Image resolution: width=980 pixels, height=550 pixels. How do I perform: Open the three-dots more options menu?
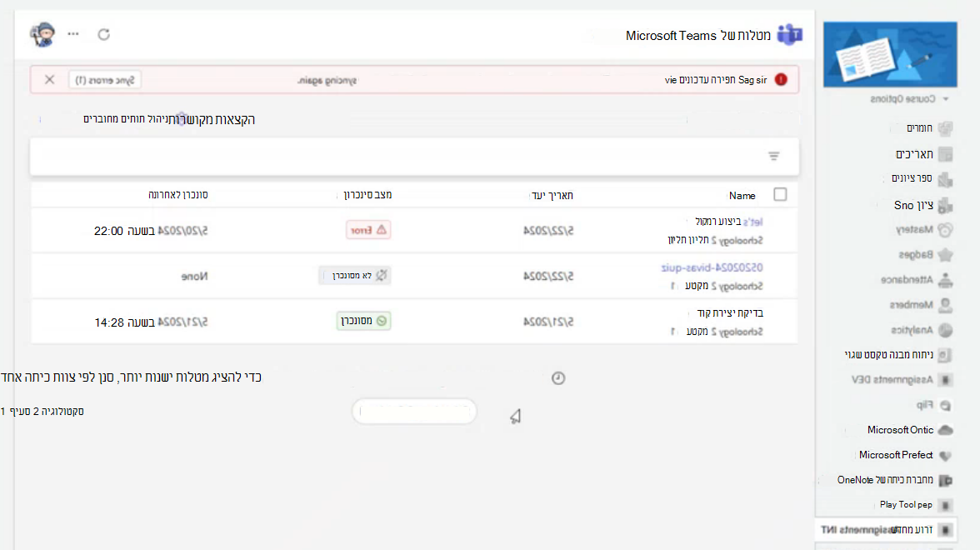[x=73, y=33]
